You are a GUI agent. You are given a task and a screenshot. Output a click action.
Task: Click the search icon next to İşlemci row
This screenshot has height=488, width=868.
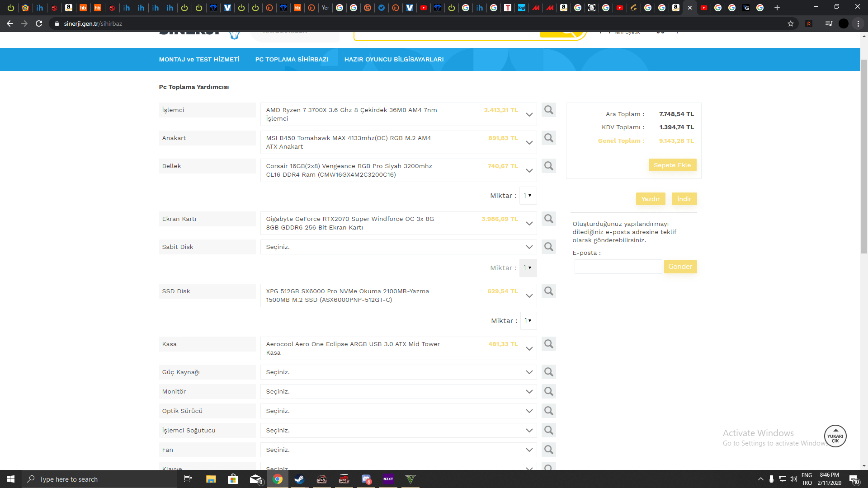[548, 110]
